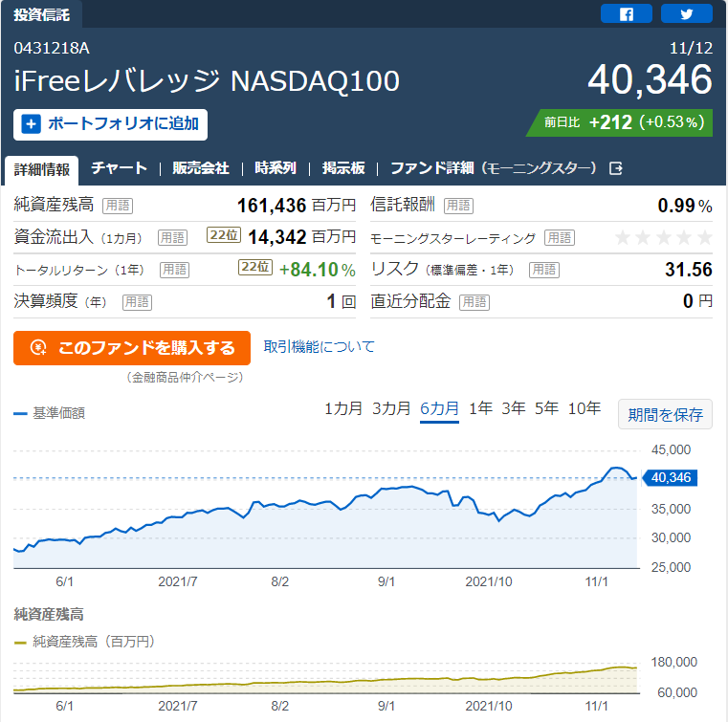Click 0.99% trust fee value
This screenshot has width=728, height=722.
pos(685,206)
